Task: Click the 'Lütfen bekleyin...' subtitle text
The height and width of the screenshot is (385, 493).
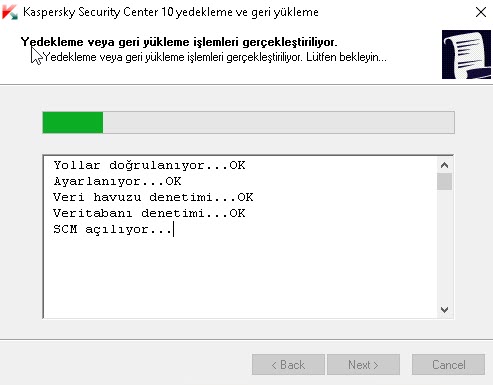Action: (x=346, y=57)
